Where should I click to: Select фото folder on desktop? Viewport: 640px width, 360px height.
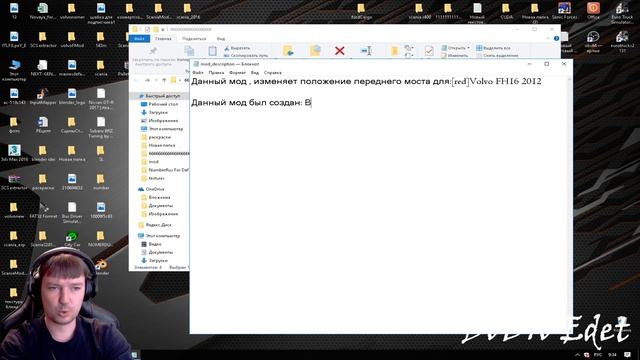pos(14,125)
